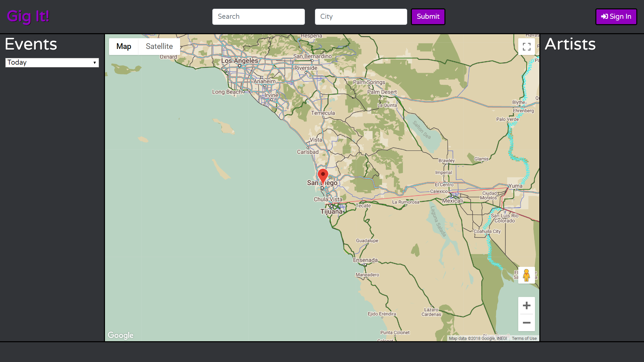The width and height of the screenshot is (644, 362).
Task: Click the City input field
Action: click(361, 17)
